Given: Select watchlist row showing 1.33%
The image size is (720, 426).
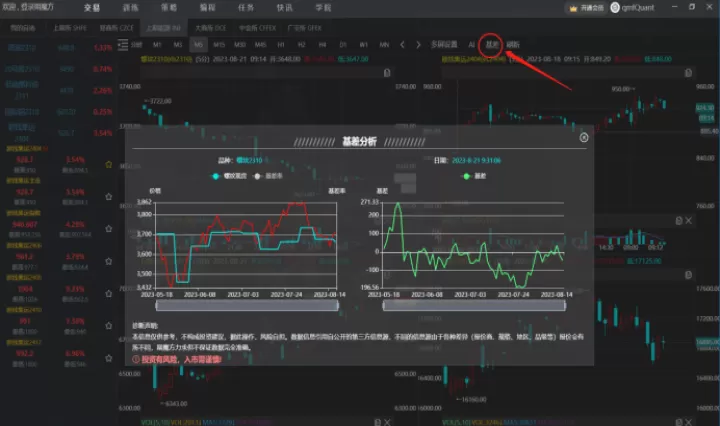Looking at the screenshot, I should coord(57,47).
